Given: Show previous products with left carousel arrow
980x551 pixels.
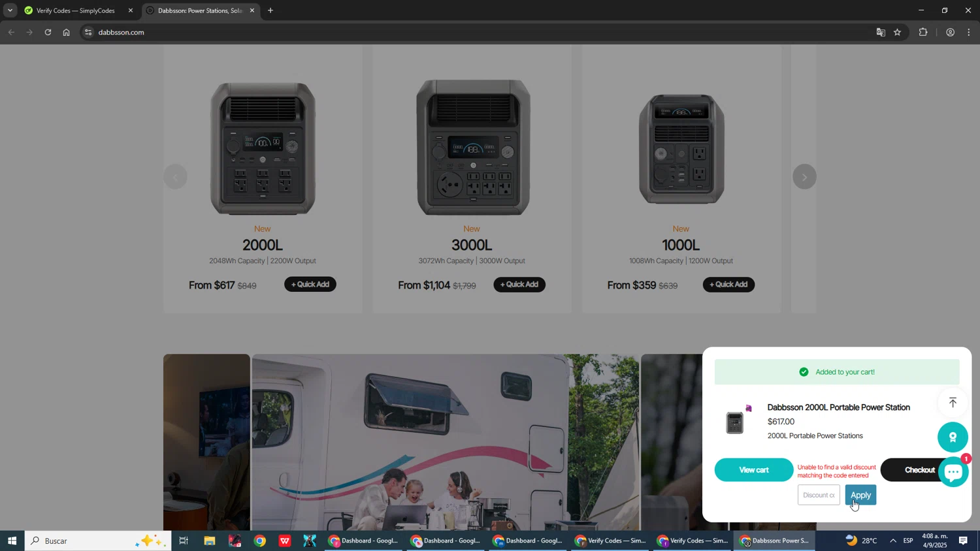Looking at the screenshot, I should pos(175,177).
